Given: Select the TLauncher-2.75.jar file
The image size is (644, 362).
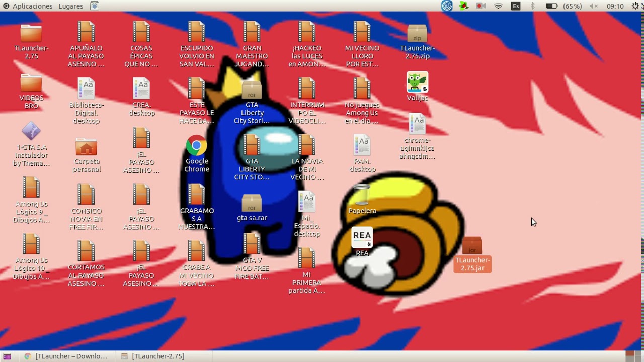Looking at the screenshot, I should pyautogui.click(x=472, y=246).
